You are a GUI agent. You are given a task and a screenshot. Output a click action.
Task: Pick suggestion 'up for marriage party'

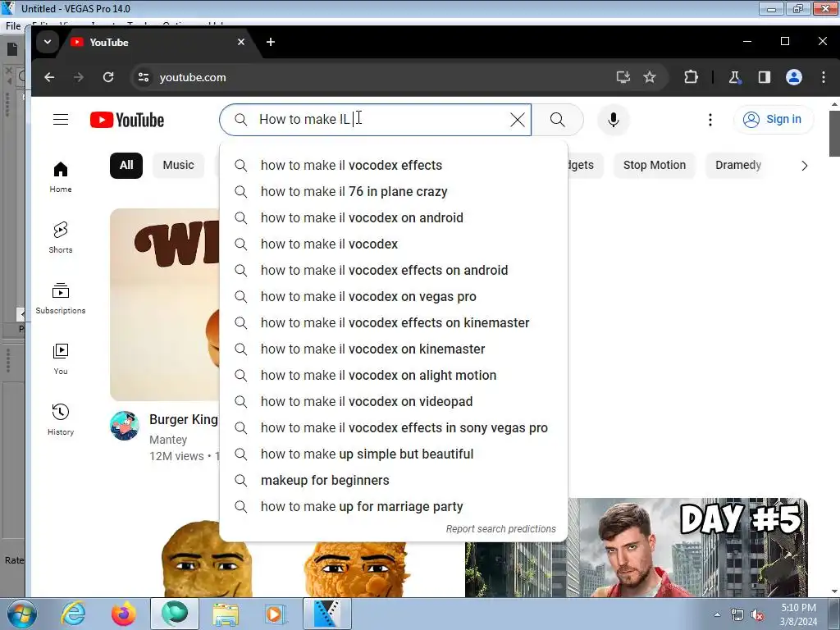[393, 506]
